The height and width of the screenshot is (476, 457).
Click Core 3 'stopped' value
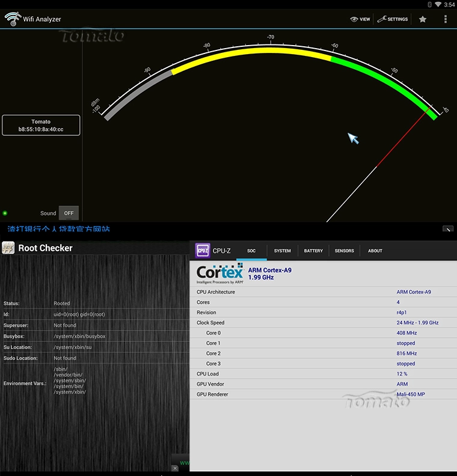click(406, 364)
